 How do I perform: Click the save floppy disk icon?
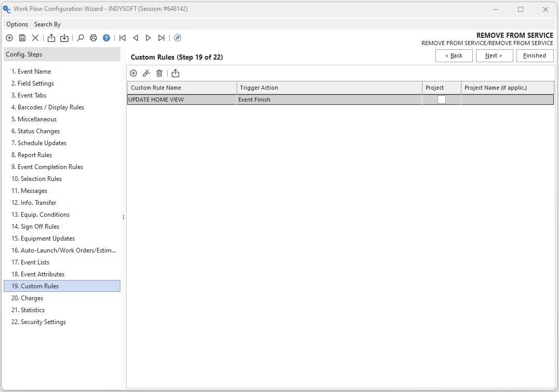(x=22, y=38)
